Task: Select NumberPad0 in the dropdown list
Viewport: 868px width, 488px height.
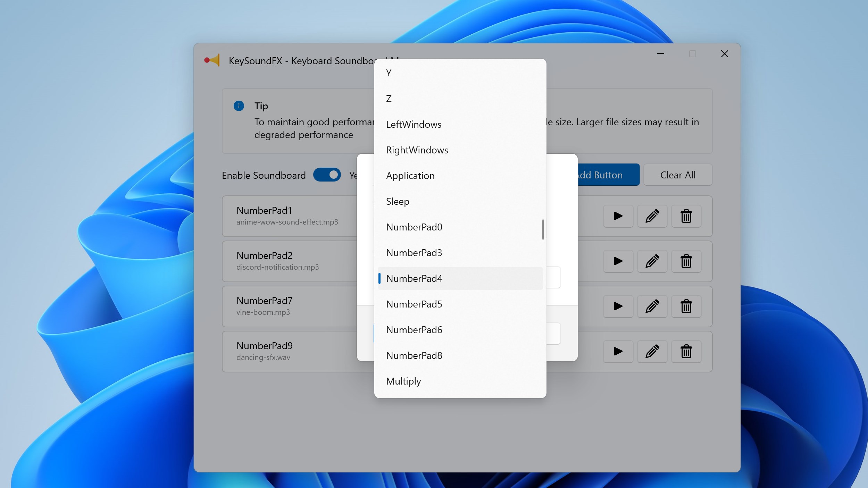Action: (460, 227)
